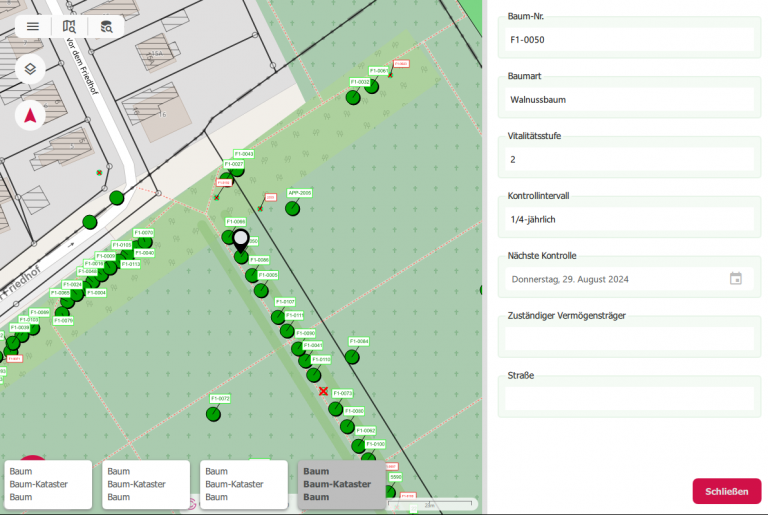Screen dimensions: 768x515
Task: Click the F1-0004 tree label
Action: click(96, 293)
